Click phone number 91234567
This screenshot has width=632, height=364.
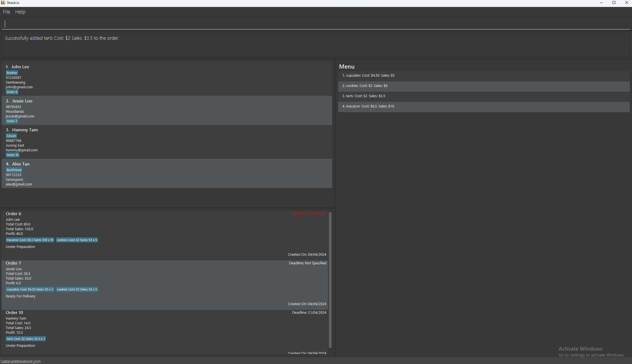pos(14,78)
